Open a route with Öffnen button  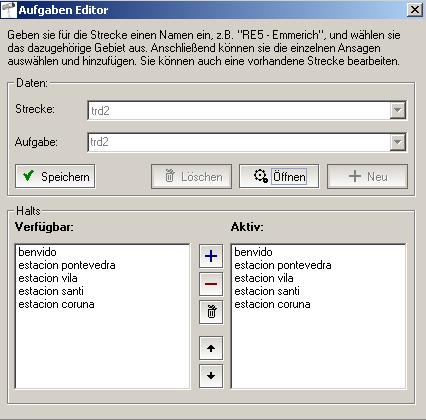(x=279, y=176)
